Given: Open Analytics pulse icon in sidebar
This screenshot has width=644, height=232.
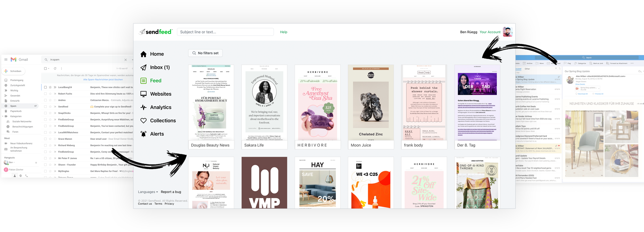Looking at the screenshot, I should 143,107.
